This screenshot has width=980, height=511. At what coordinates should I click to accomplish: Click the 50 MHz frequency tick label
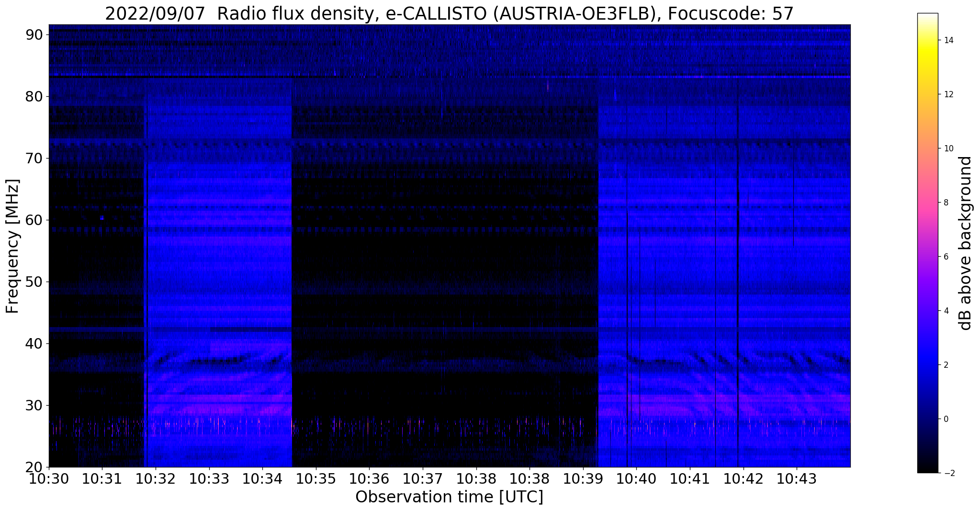(x=34, y=282)
